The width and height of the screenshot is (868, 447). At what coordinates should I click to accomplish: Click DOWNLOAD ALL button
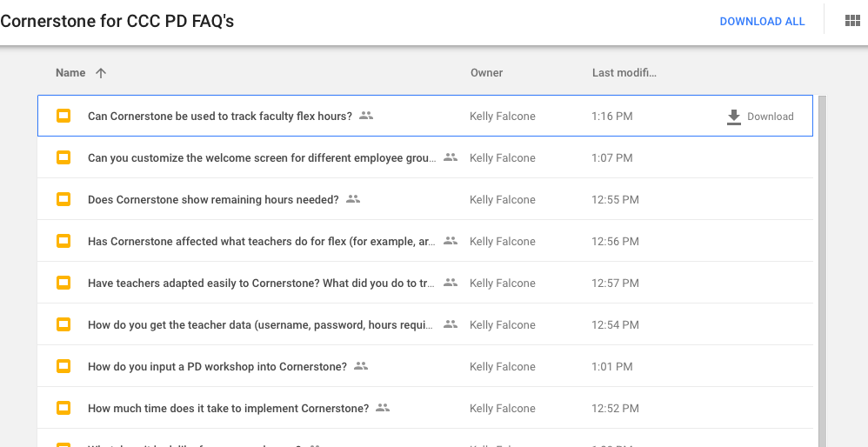(762, 22)
